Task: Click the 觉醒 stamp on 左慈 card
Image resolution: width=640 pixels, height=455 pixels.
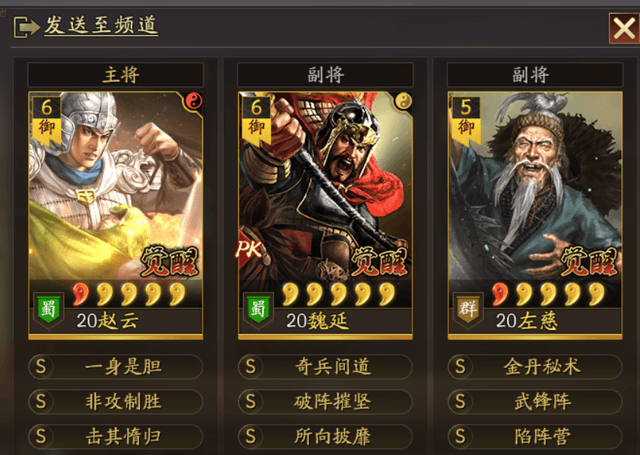Action: [x=589, y=262]
